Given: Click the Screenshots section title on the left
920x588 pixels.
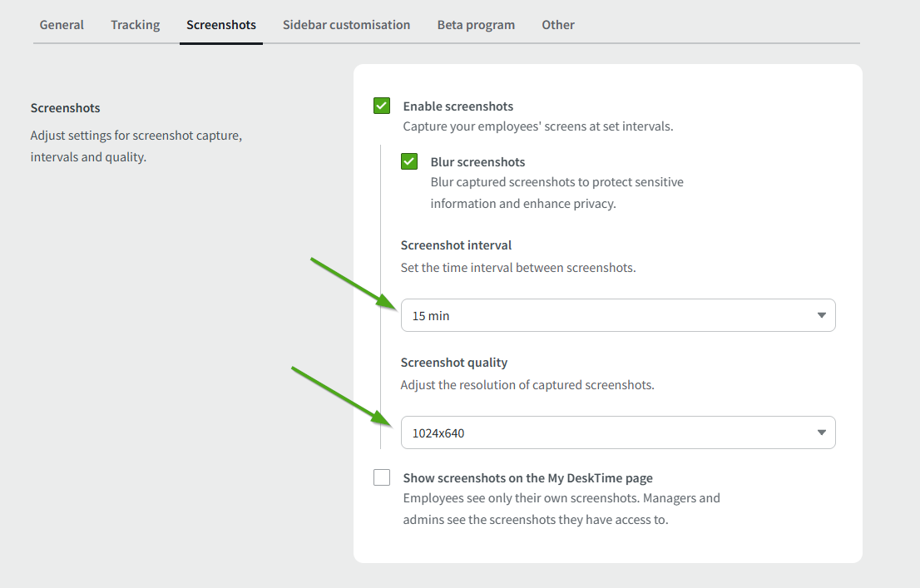Looking at the screenshot, I should point(65,108).
